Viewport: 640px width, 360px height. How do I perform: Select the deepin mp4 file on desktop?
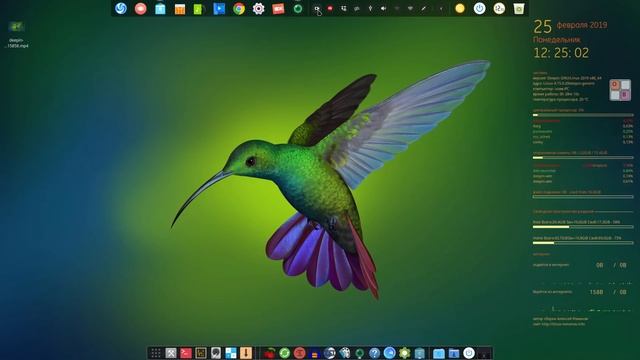16,34
